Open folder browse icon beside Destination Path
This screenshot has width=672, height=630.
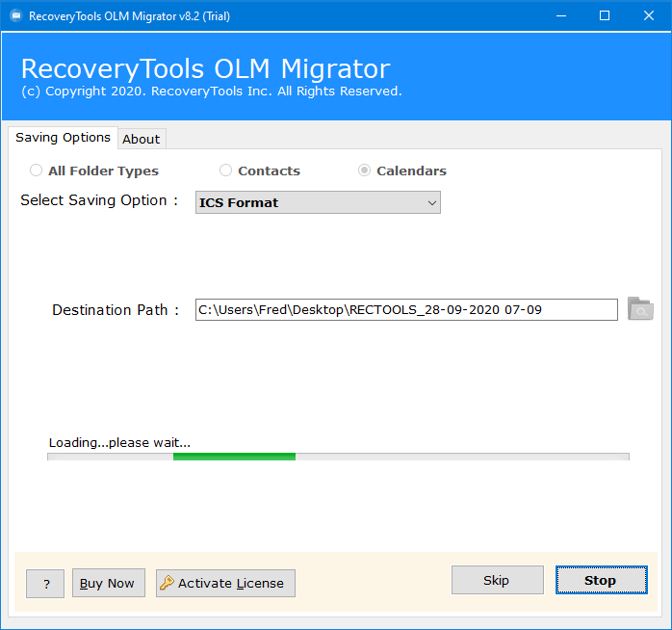tap(640, 309)
